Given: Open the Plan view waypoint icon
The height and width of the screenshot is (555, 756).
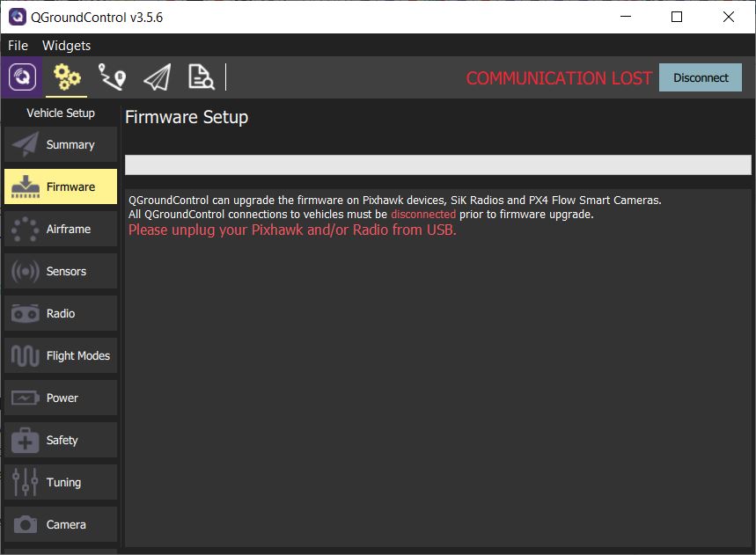Looking at the screenshot, I should point(112,77).
